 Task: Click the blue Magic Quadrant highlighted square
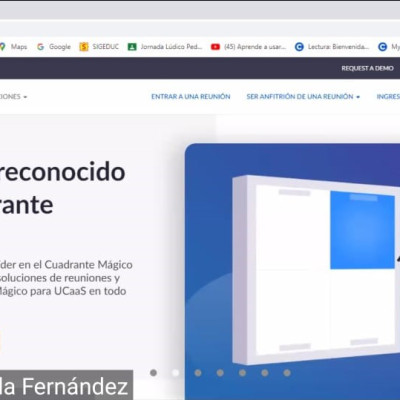[x=363, y=230]
